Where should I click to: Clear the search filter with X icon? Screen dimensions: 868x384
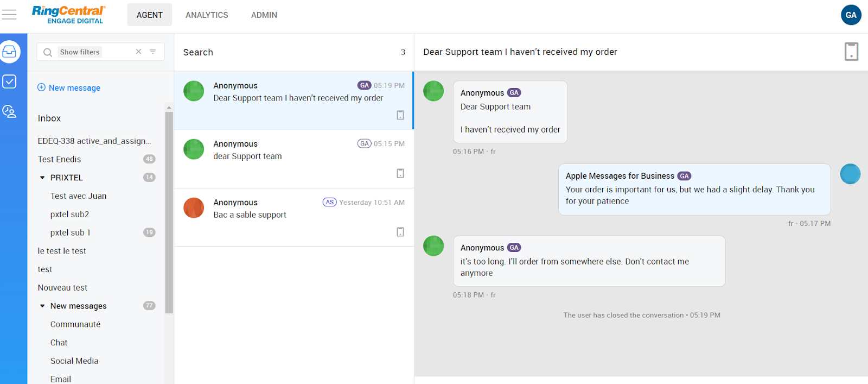138,52
